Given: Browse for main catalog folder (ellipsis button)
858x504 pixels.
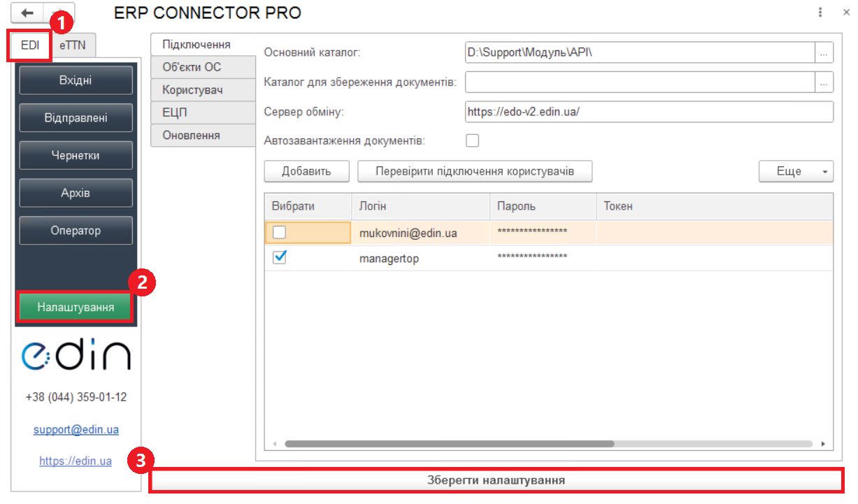Looking at the screenshot, I should coord(824,52).
